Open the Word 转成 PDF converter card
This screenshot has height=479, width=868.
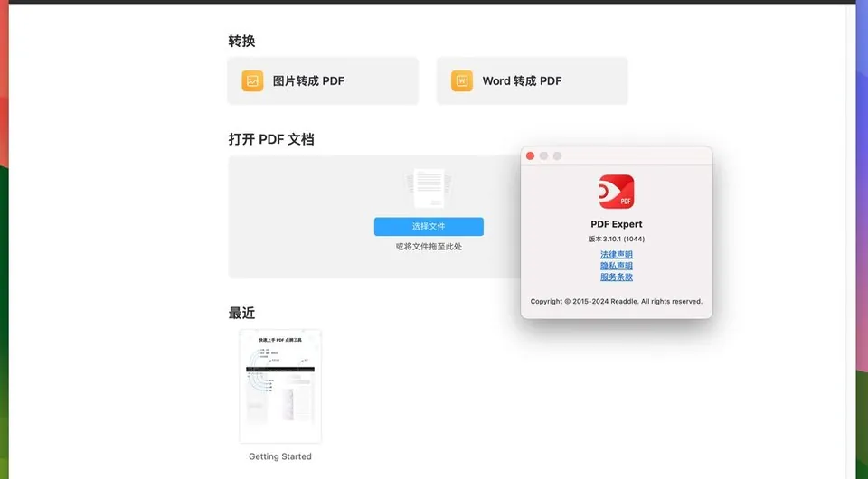(x=532, y=80)
